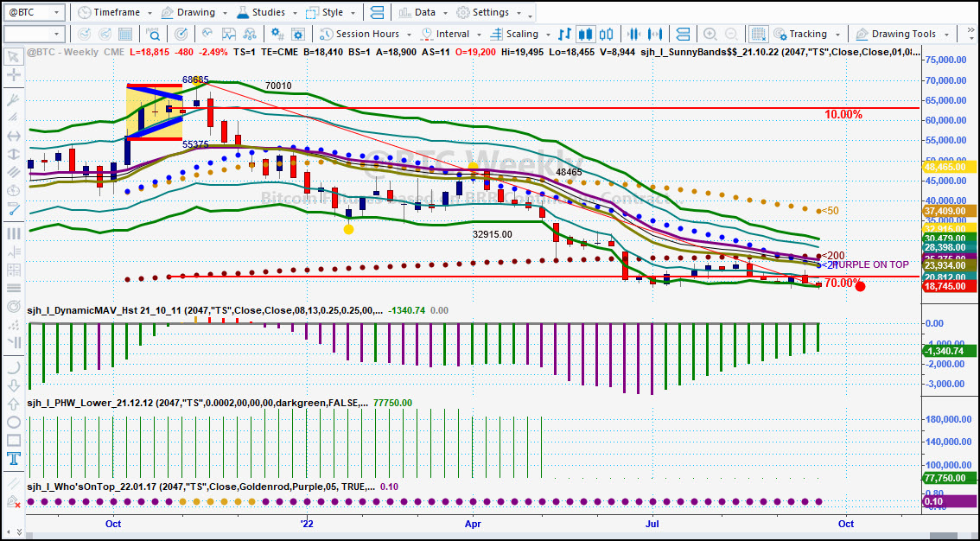Pick the up arrow drawing tool
Viewport: 980px width, 541px height.
coord(12,404)
